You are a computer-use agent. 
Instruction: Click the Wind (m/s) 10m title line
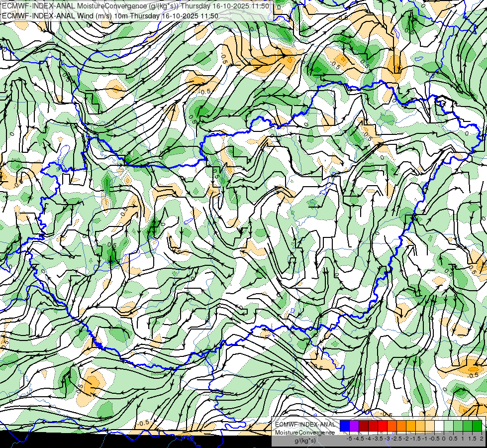pyautogui.click(x=110, y=16)
